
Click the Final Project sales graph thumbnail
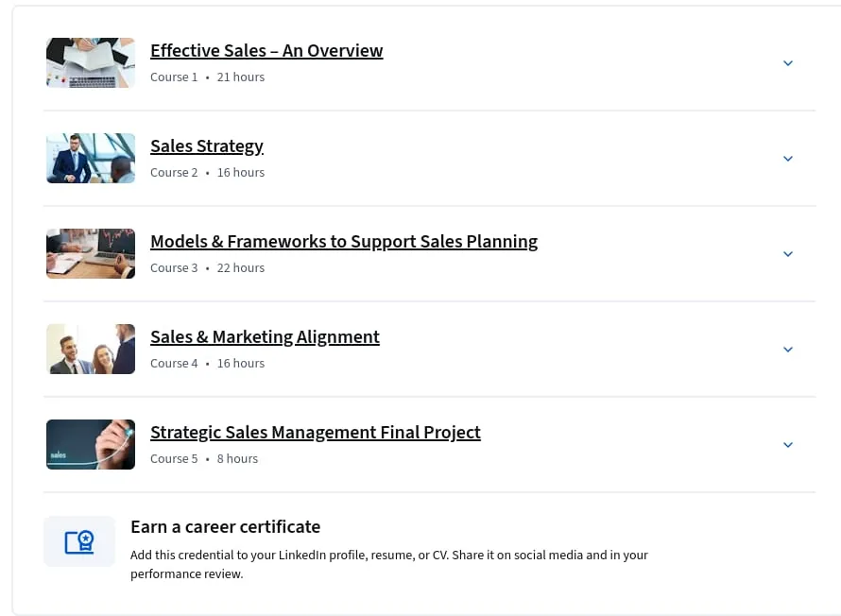click(x=91, y=444)
